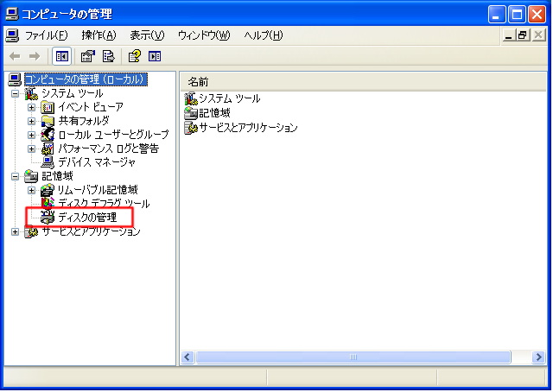553x392 pixels.
Task: Select the 記憶域 icon in tree
Action: [31, 176]
